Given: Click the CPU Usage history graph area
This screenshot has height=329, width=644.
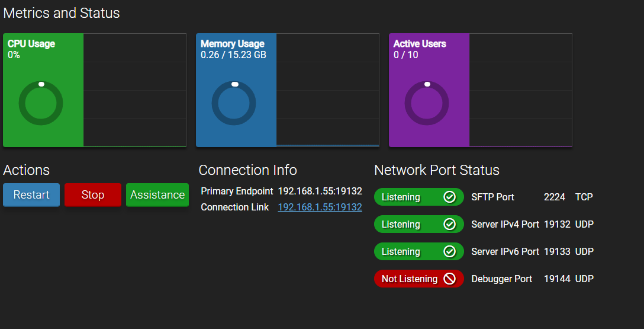Looking at the screenshot, I should tap(134, 90).
